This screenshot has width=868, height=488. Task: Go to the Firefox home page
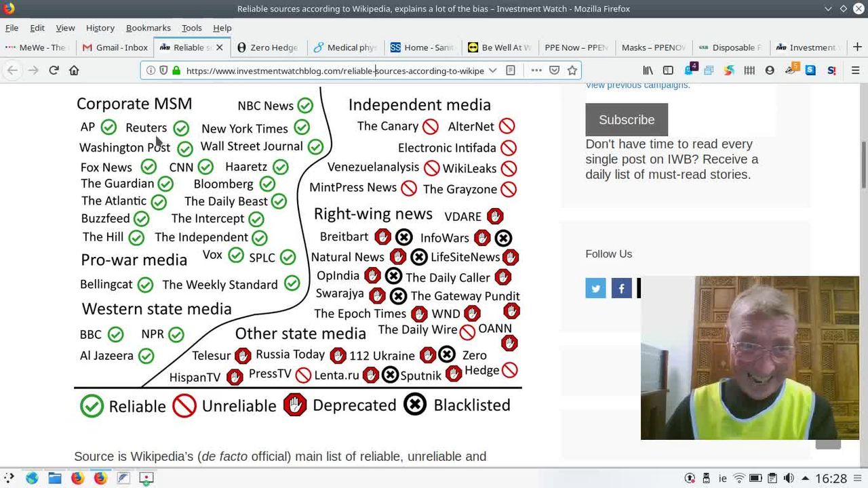point(74,70)
